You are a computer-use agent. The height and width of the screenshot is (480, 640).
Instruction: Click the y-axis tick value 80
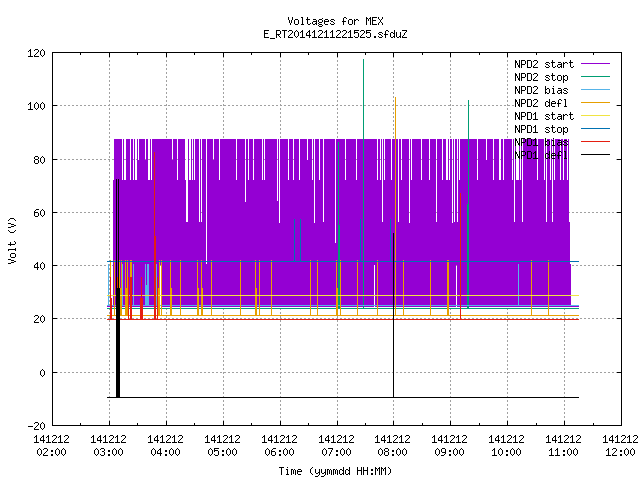(x=39, y=160)
